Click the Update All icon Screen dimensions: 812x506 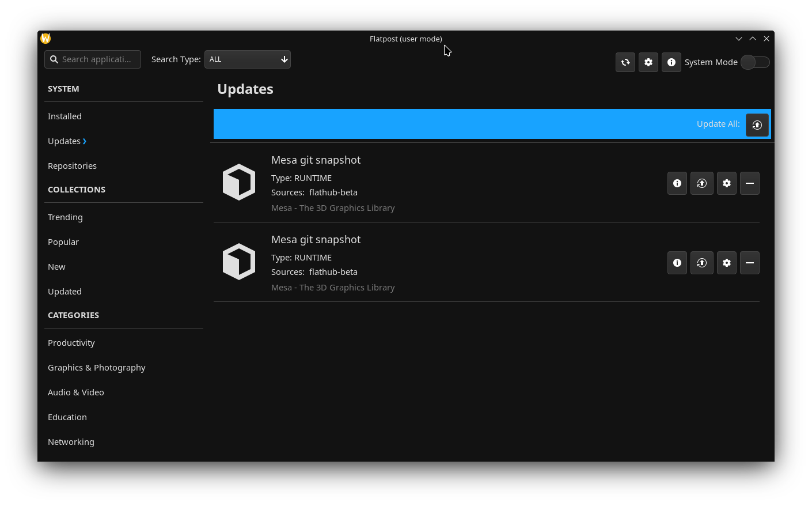(x=757, y=124)
